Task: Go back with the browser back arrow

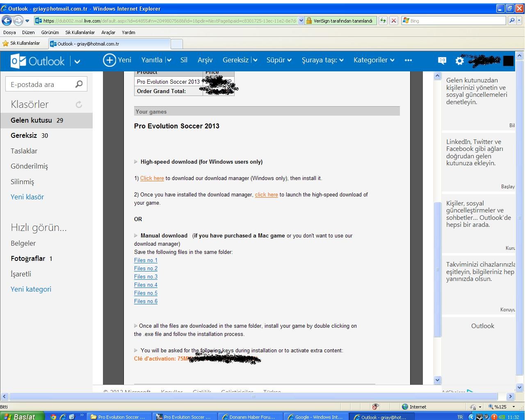Action: coord(7,21)
